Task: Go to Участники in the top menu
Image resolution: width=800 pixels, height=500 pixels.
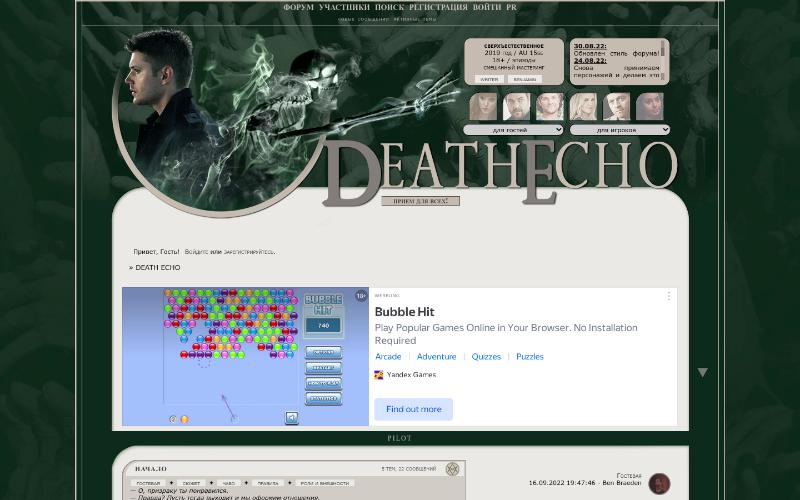Action: click(344, 7)
